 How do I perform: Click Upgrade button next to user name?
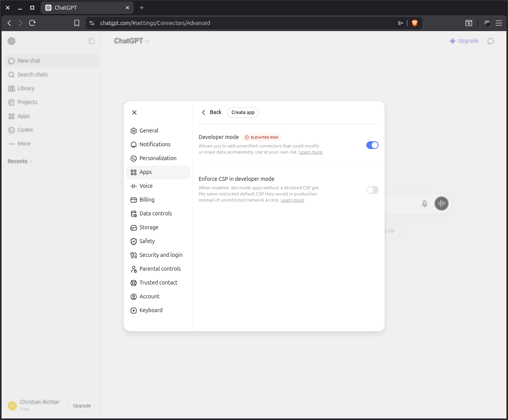pos(82,406)
